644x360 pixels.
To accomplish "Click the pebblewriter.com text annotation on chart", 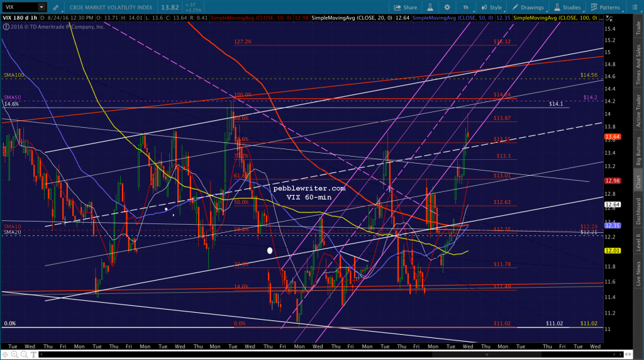I will coord(309,189).
